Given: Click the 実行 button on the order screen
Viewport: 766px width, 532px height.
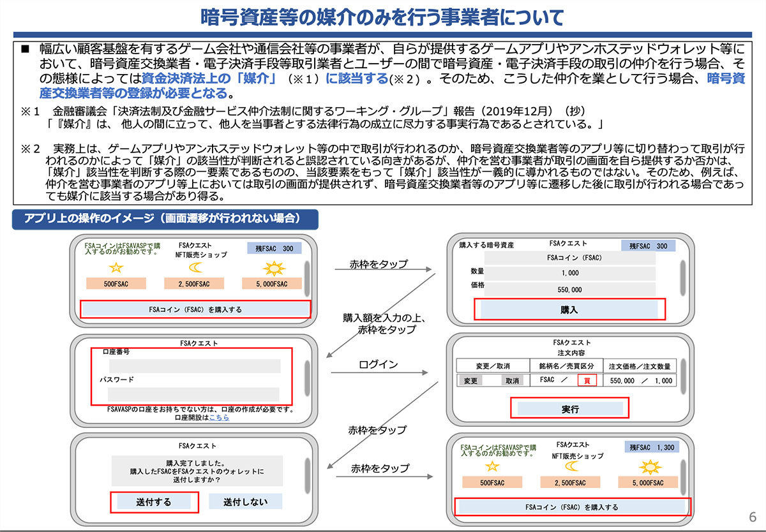Looking at the screenshot, I should 570,409.
